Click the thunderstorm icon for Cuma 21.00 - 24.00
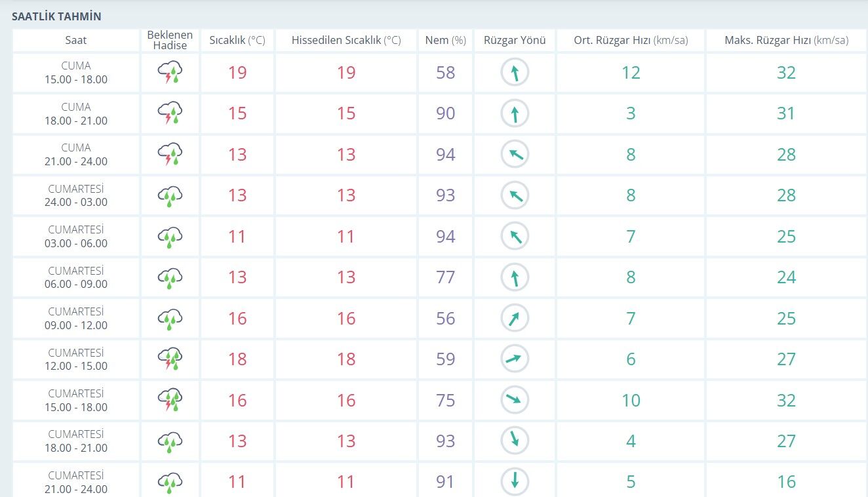The height and width of the screenshot is (497, 868). pos(170,155)
